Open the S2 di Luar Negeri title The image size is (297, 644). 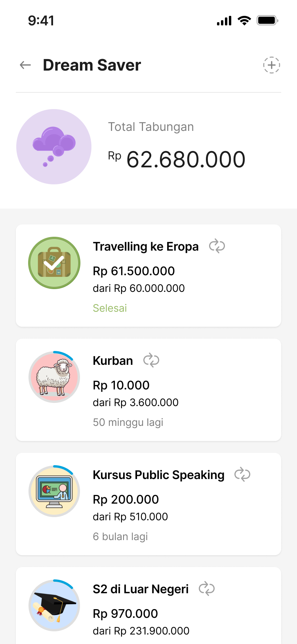click(x=141, y=589)
